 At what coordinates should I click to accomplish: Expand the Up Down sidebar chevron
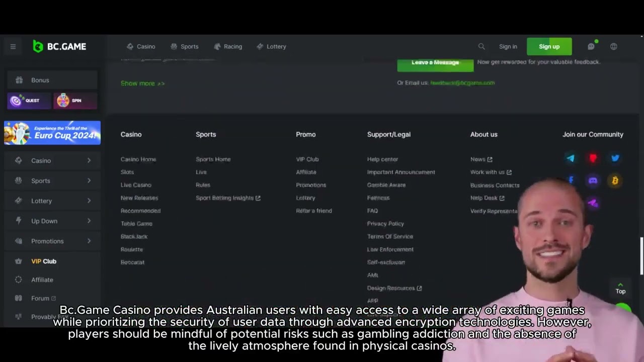(x=89, y=221)
